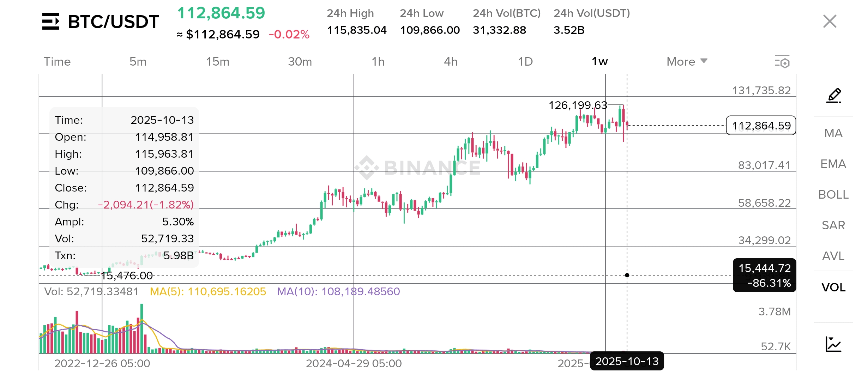Open the BTC/USDT pair list icon

[x=51, y=22]
